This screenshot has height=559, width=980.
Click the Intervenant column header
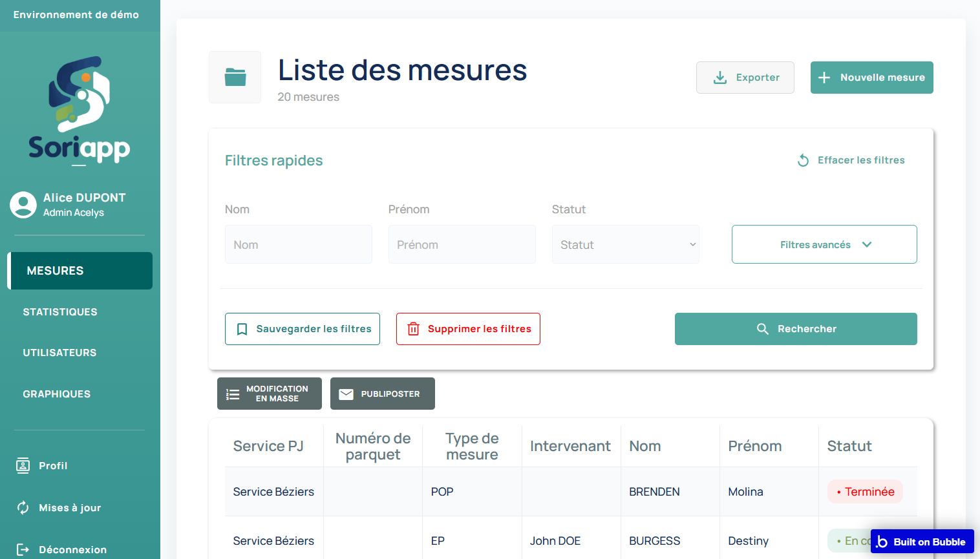click(570, 446)
